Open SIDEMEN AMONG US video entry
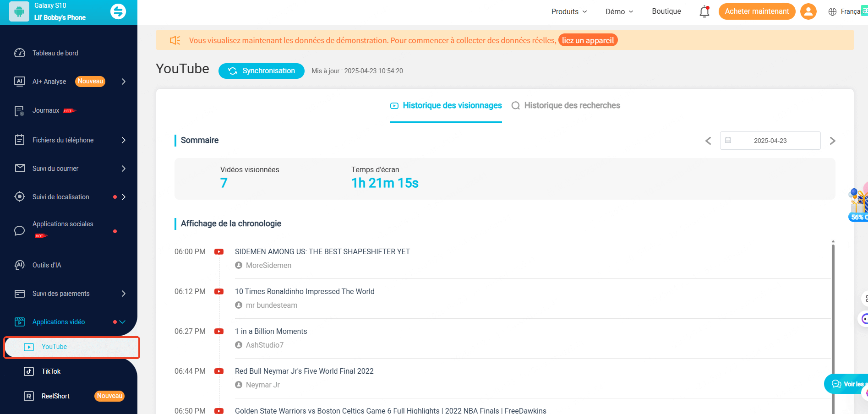The image size is (868, 414). (x=322, y=252)
